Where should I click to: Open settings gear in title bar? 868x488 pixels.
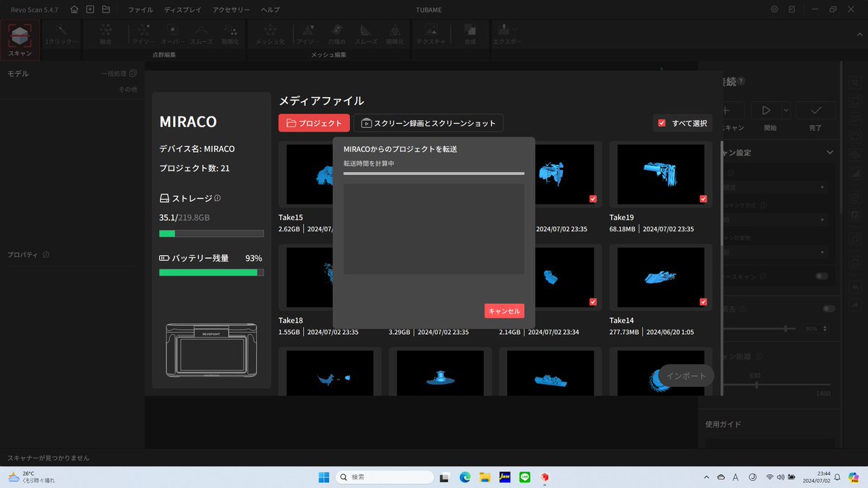pos(775,9)
